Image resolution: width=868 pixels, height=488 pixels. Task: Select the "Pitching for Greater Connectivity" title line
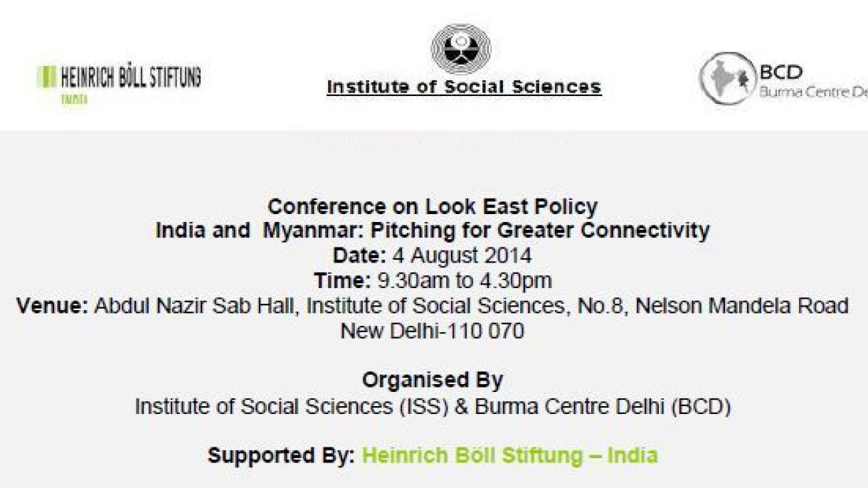433,230
